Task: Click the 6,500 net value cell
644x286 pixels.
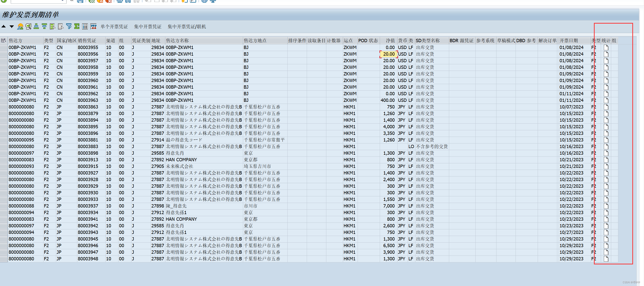Action: (x=388, y=246)
